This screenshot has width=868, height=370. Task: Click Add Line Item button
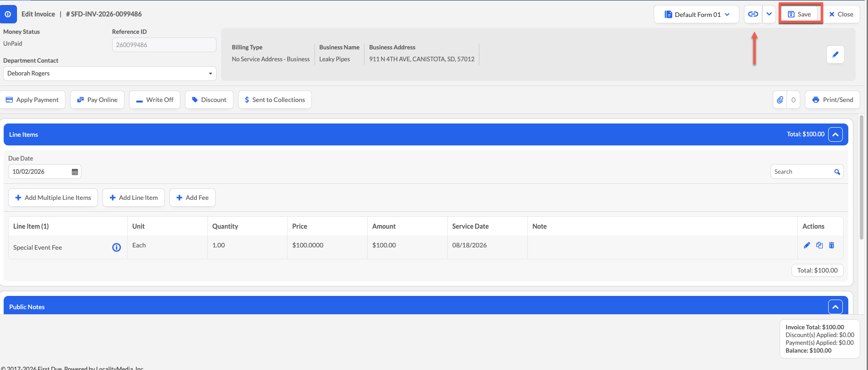pyautogui.click(x=134, y=198)
